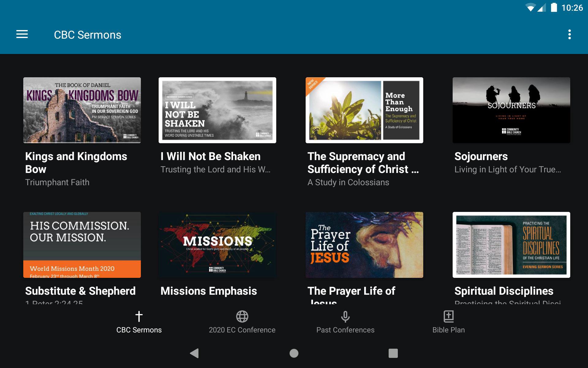Open the Sojourners series thumbnail
The width and height of the screenshot is (588, 368).
(511, 110)
